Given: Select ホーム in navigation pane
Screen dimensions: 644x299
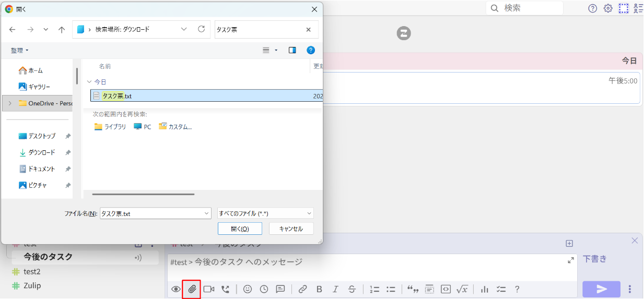Looking at the screenshot, I should coord(31,70).
